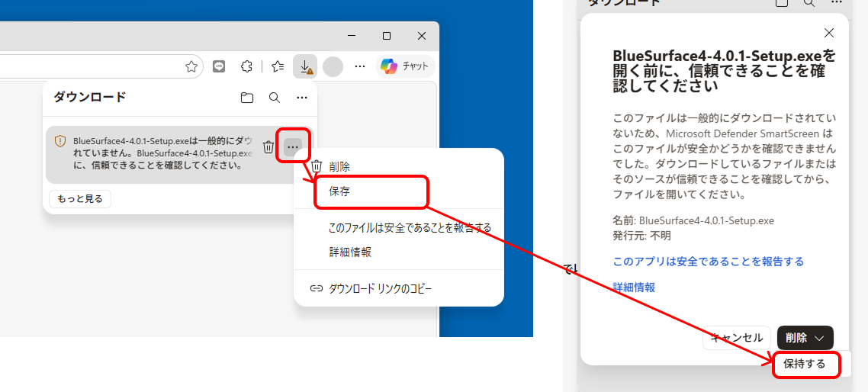Select 保持する option below 削除 button
This screenshot has height=392, width=868.
point(805,364)
